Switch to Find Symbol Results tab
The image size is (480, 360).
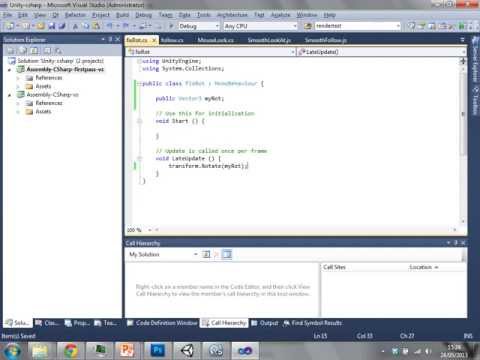(x=313, y=323)
